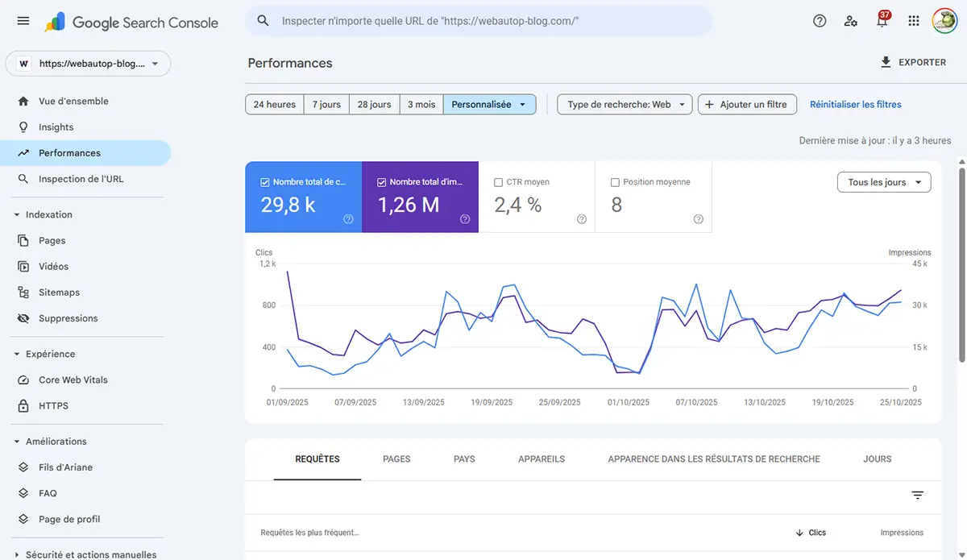
Task: Click the Réinitialiser les filtres link
Action: 854,104
